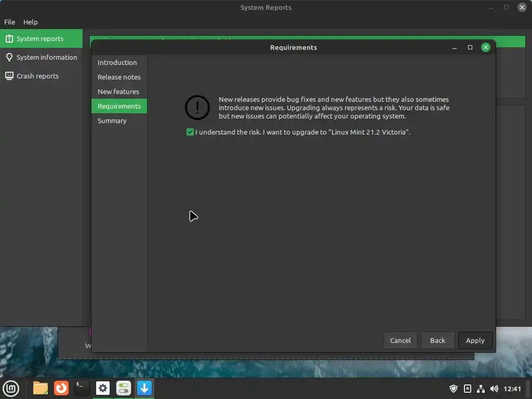Uncheck the 'I understand the risk' checkbox

[x=190, y=132]
